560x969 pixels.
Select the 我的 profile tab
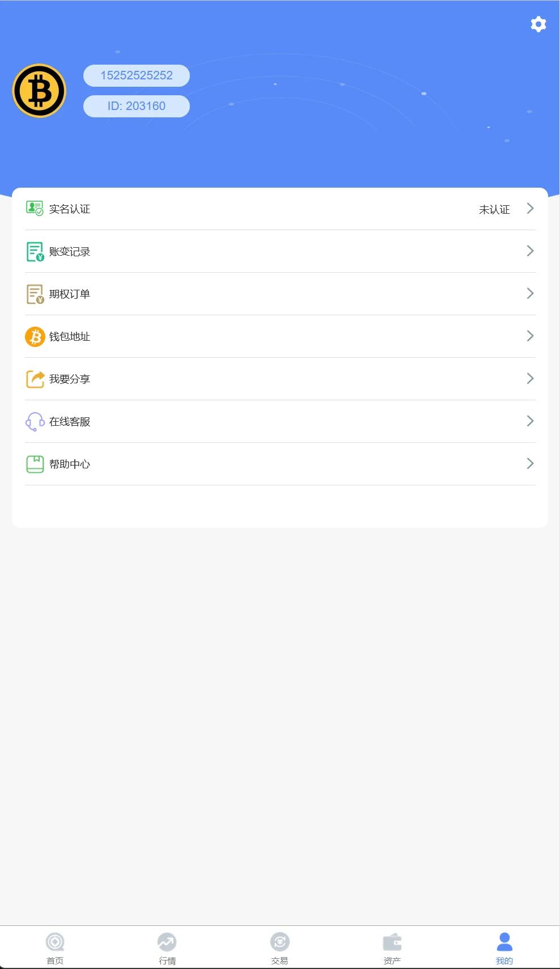point(504,948)
